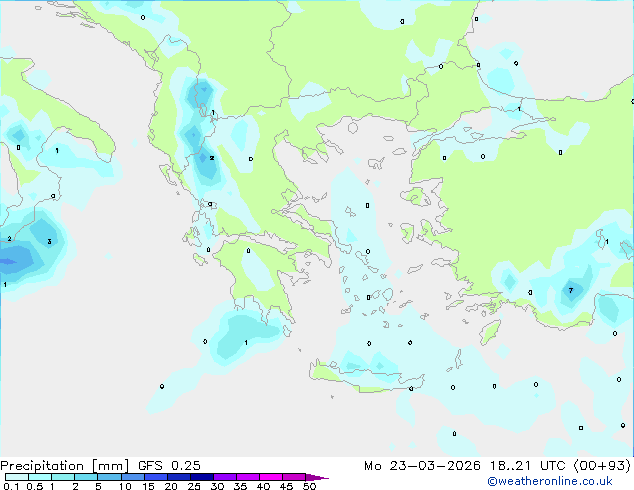The width and height of the screenshot is (634, 490).
Task: Select the 40–45 mm bright magenta swatch
Action: point(271,477)
